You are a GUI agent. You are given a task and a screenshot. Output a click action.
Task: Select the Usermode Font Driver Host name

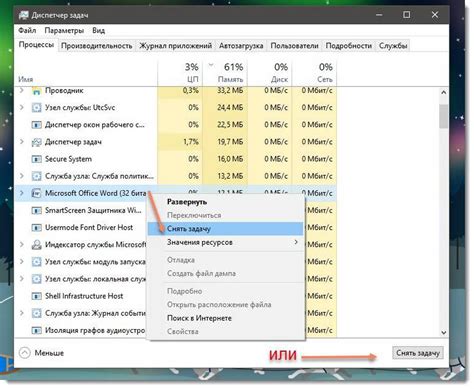click(x=89, y=228)
